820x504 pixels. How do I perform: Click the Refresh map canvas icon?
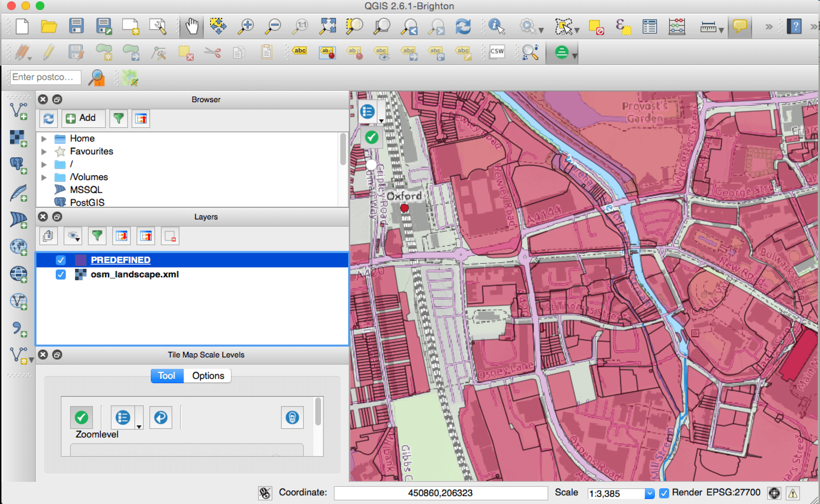click(463, 26)
